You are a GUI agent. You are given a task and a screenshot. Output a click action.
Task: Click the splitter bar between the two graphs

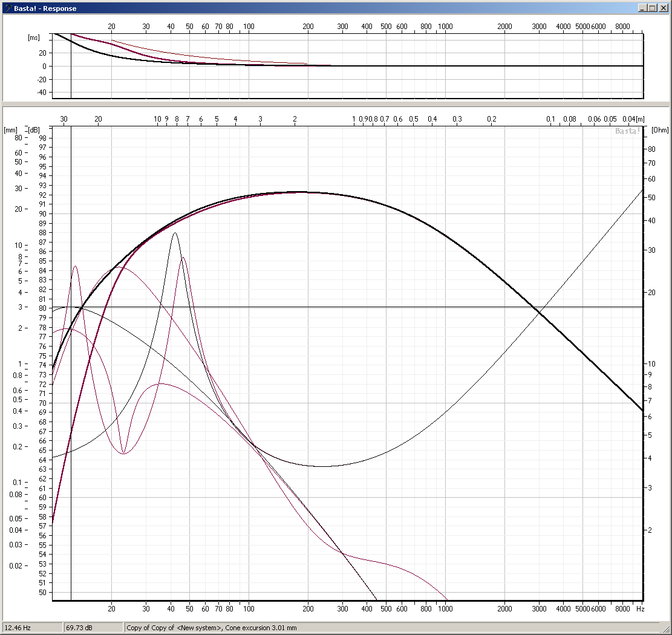pyautogui.click(x=336, y=104)
